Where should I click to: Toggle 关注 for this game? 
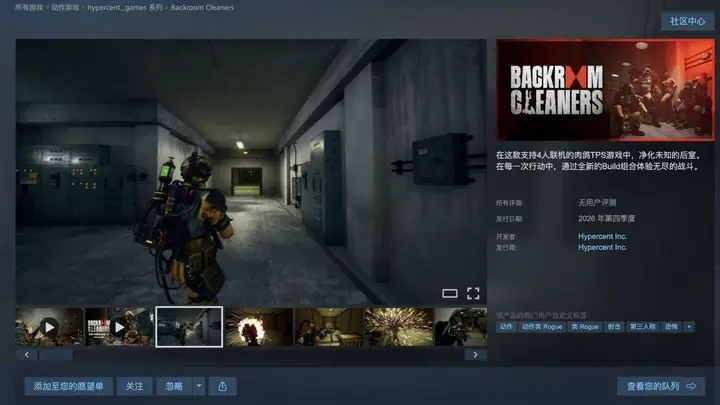pos(135,386)
